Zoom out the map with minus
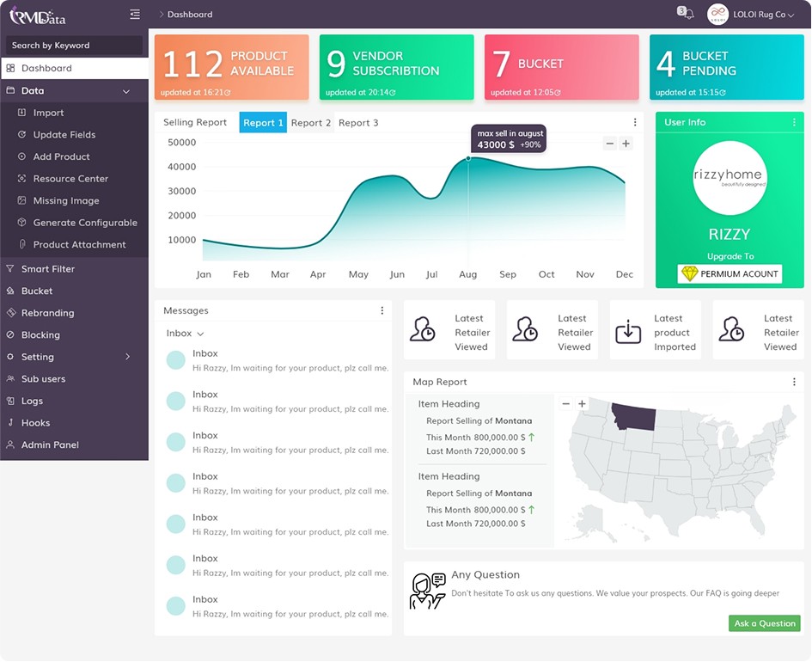Image resolution: width=812 pixels, height=662 pixels. 566,403
